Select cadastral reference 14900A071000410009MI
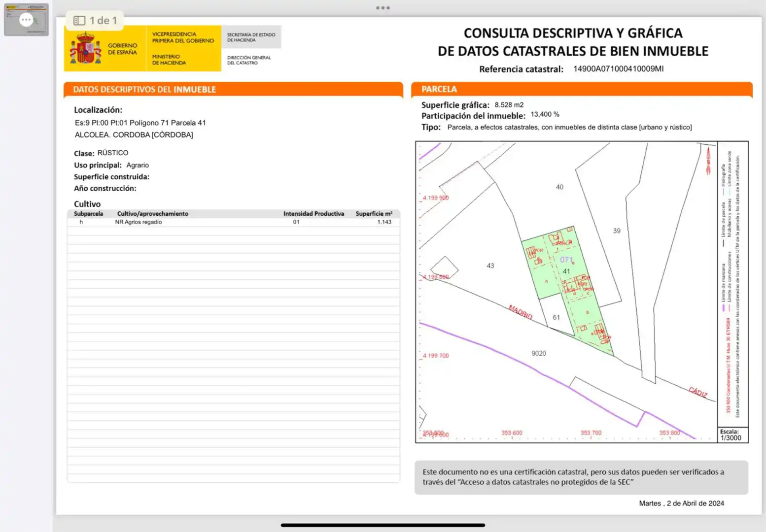This screenshot has width=766, height=532. (x=618, y=69)
